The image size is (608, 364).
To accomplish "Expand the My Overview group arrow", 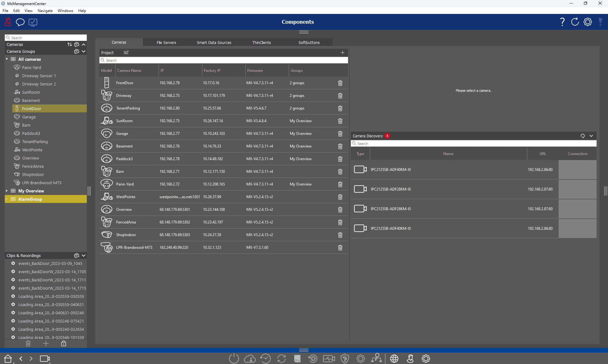I will tap(7, 191).
